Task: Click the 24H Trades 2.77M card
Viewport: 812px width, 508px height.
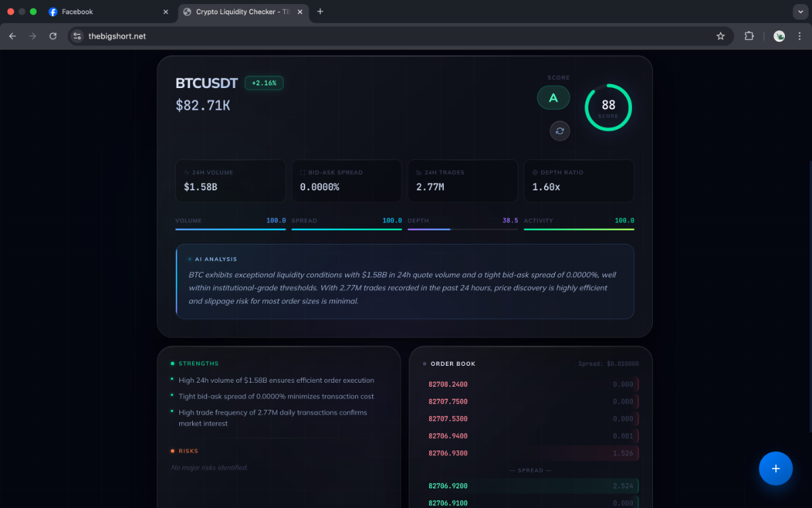Action: click(463, 181)
